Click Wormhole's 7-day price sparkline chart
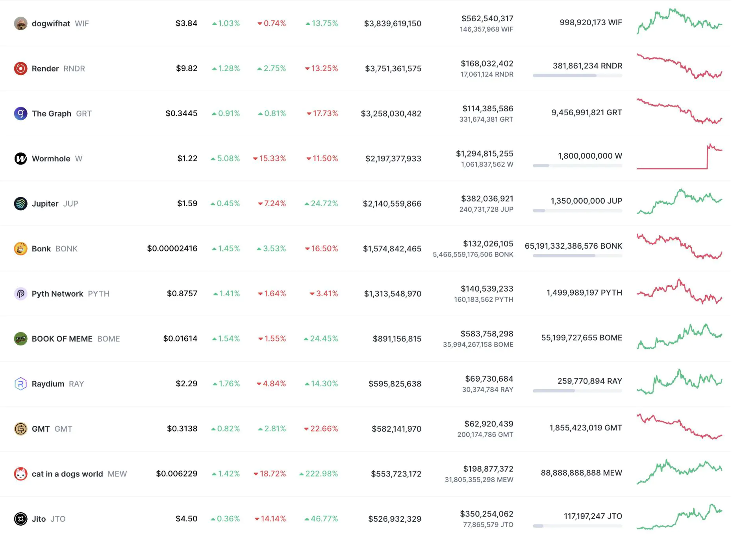Screen dimensions: 756x541 click(679, 157)
